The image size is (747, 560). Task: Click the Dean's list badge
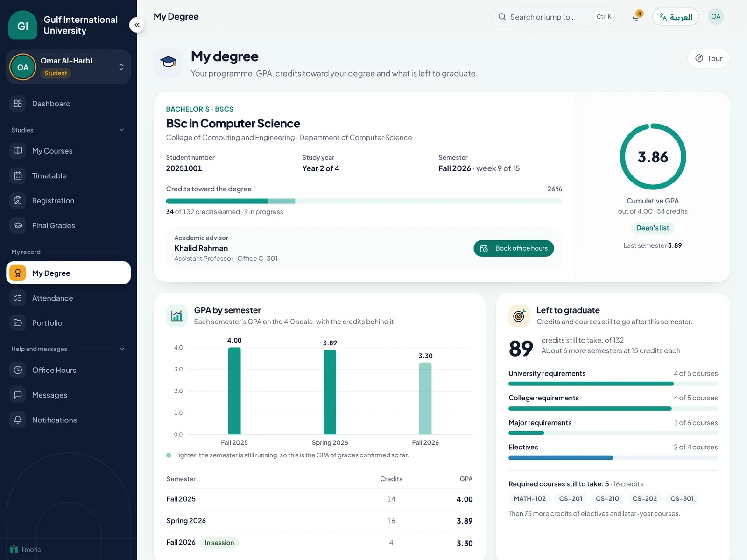[x=652, y=228]
